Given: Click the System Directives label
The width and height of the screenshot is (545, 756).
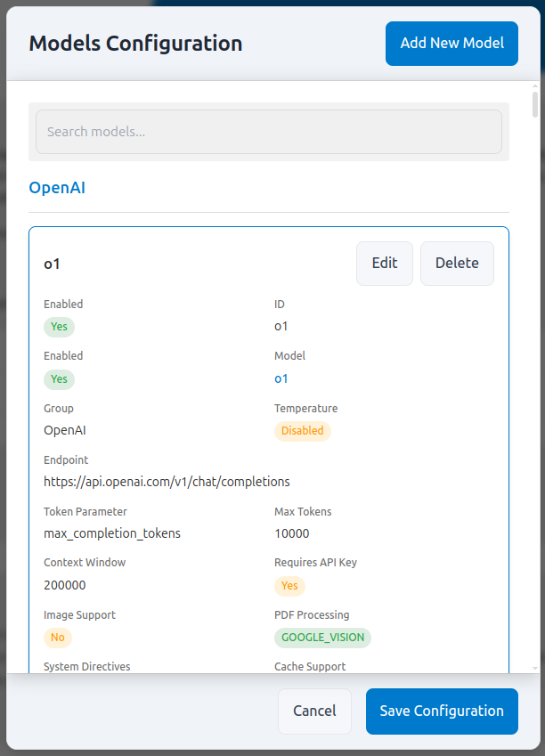Looking at the screenshot, I should [86, 666].
